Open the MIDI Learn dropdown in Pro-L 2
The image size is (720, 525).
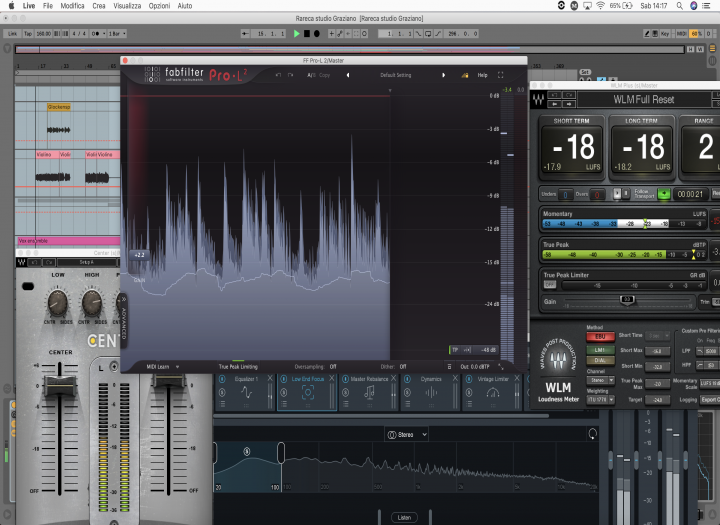pos(163,367)
